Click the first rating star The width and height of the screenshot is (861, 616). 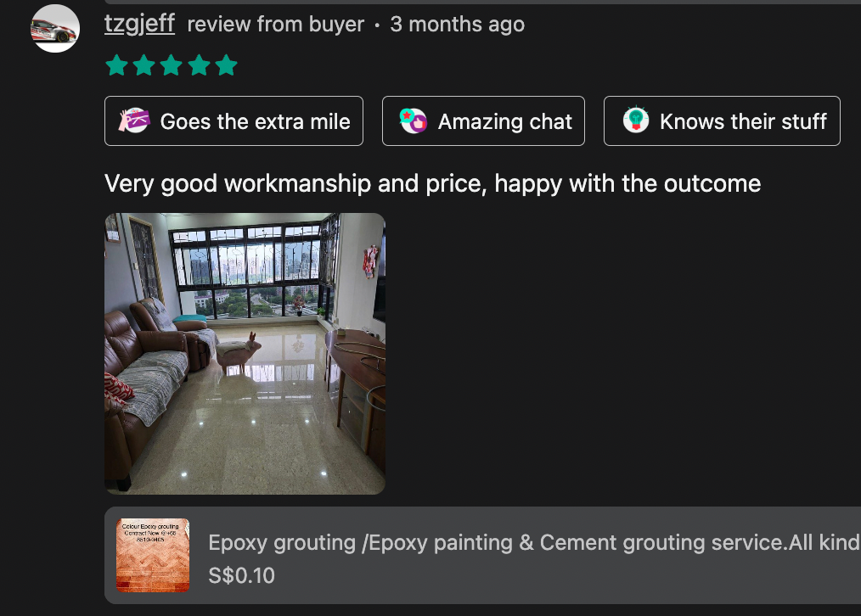click(x=116, y=65)
